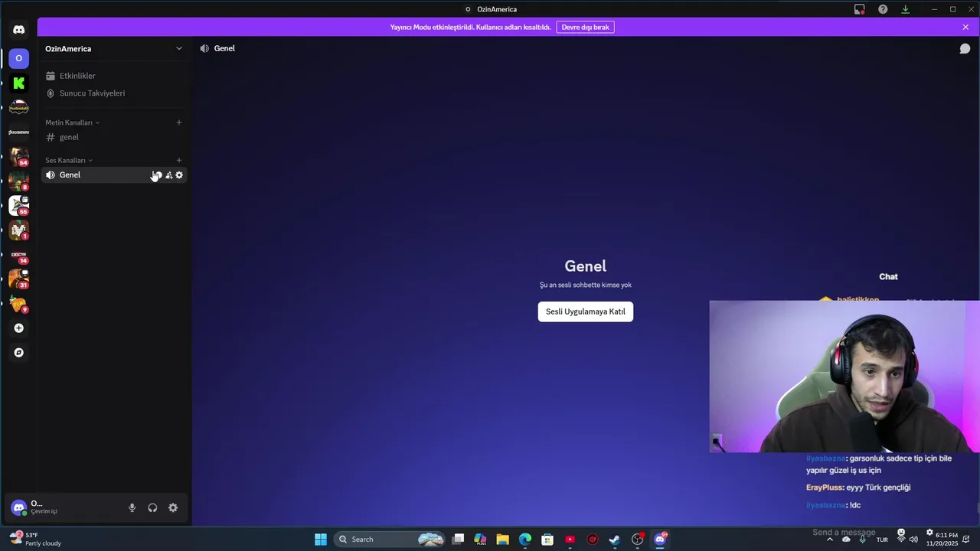Click Sesli Uygulamaya Katıl button
980x551 pixels.
pos(586,311)
